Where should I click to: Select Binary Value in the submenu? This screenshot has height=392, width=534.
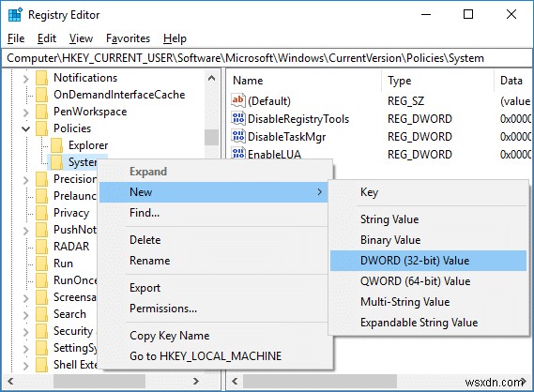tap(429, 240)
